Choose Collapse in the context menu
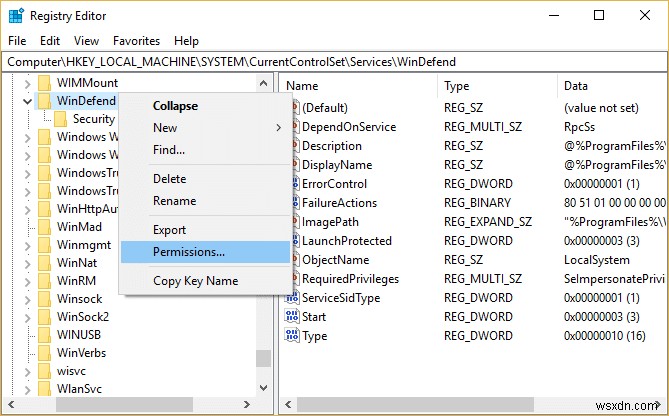 pyautogui.click(x=205, y=106)
